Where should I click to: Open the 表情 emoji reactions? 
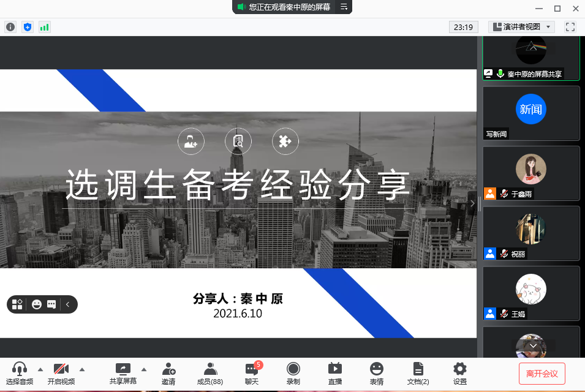[x=377, y=374]
